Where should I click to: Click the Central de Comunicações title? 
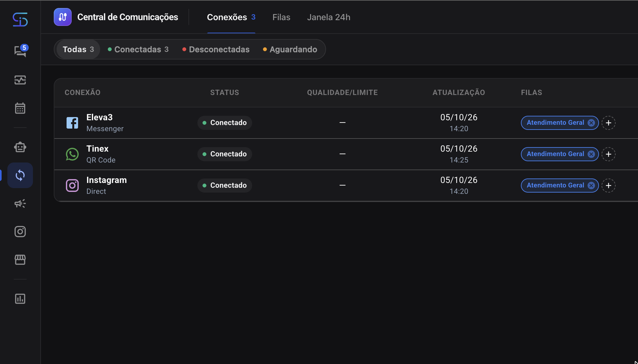pyautogui.click(x=128, y=17)
